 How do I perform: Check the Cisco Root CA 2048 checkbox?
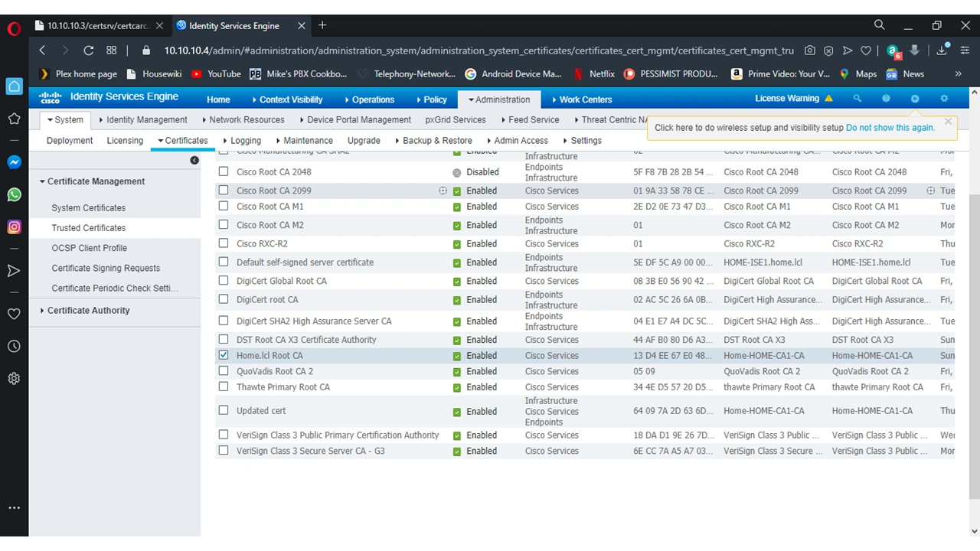(224, 171)
